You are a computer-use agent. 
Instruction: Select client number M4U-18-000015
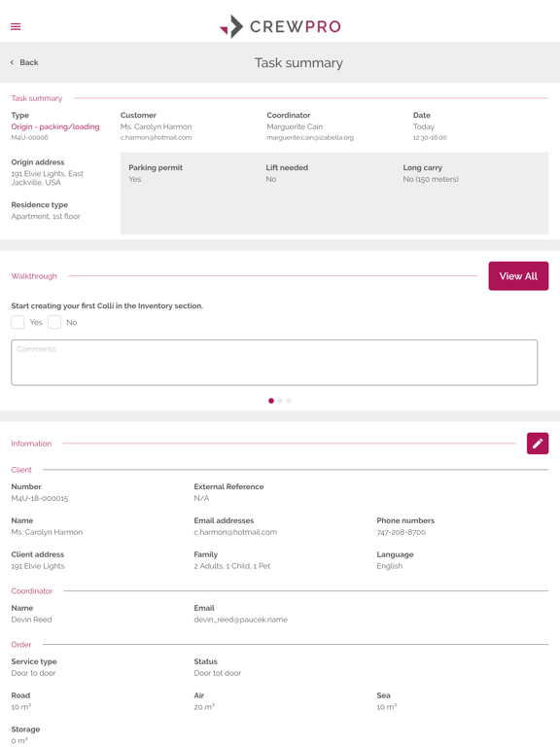pyautogui.click(x=40, y=498)
